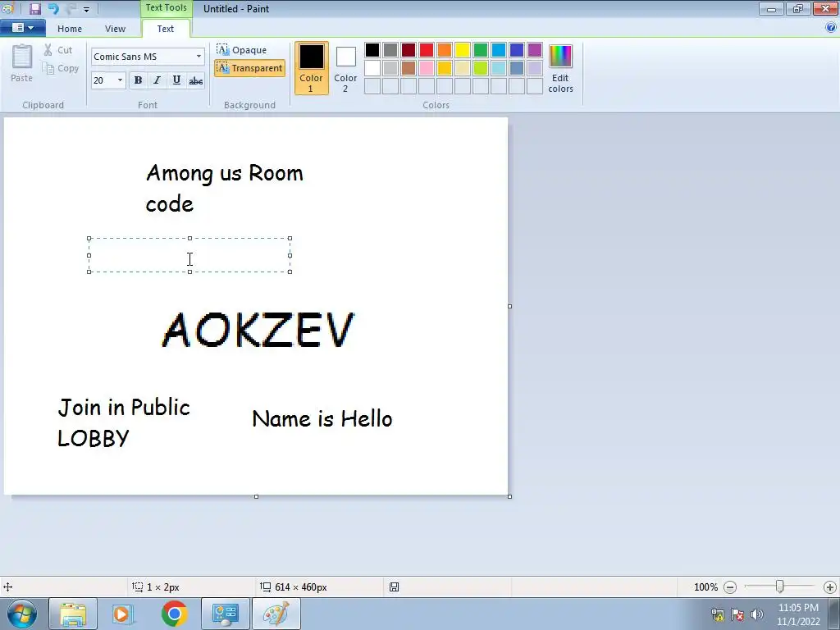Screen dimensions: 840x630
Task: Select the Color 1 button
Action: point(311,68)
